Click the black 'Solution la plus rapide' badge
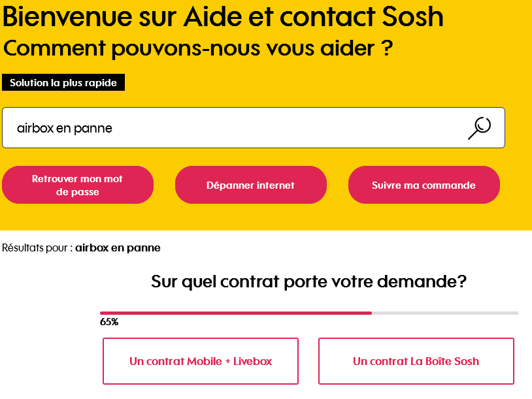Viewport: 532px width, 399px height. (x=63, y=83)
